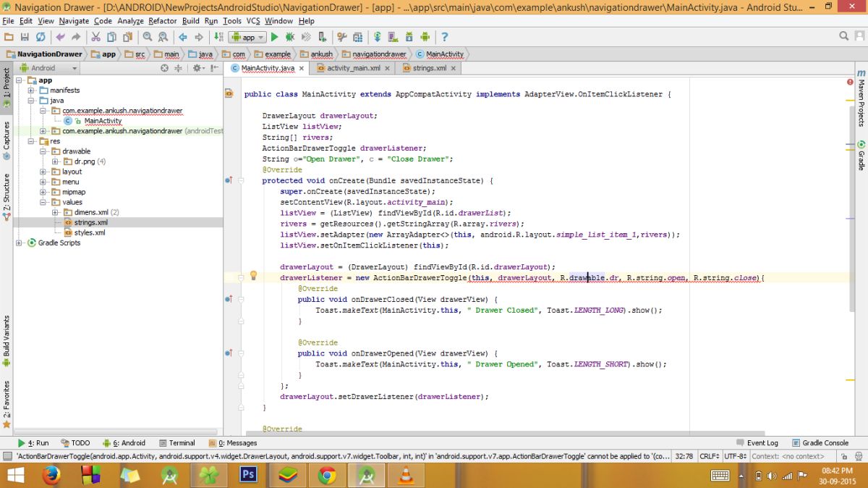Click the Open folder toolbar icon

tap(9, 37)
